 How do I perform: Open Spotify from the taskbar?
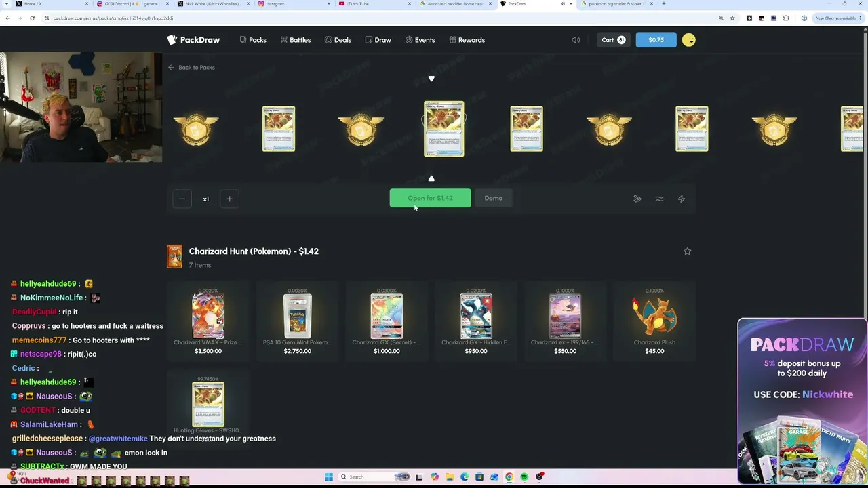[x=524, y=477]
